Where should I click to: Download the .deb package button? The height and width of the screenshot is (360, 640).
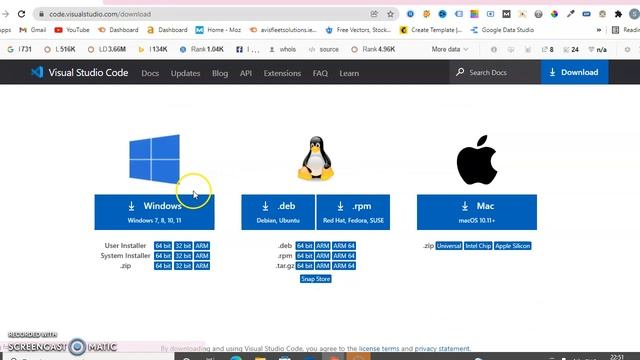(278, 212)
